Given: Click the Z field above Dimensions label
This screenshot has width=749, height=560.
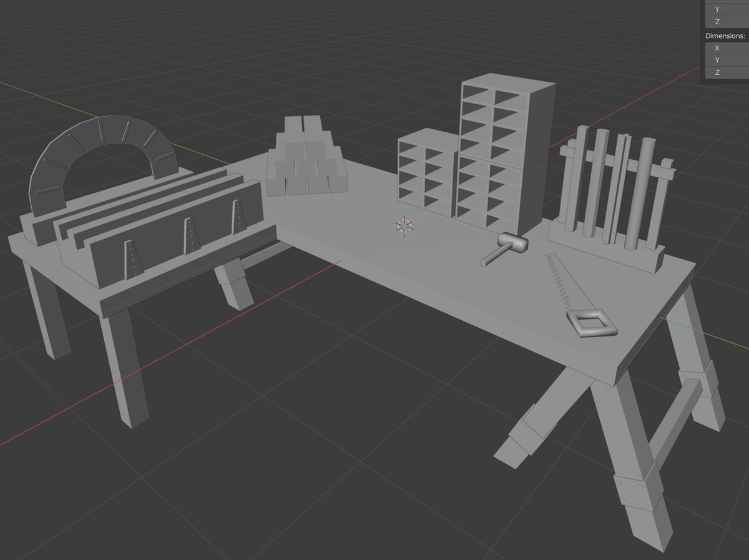Looking at the screenshot, I should click(727, 22).
